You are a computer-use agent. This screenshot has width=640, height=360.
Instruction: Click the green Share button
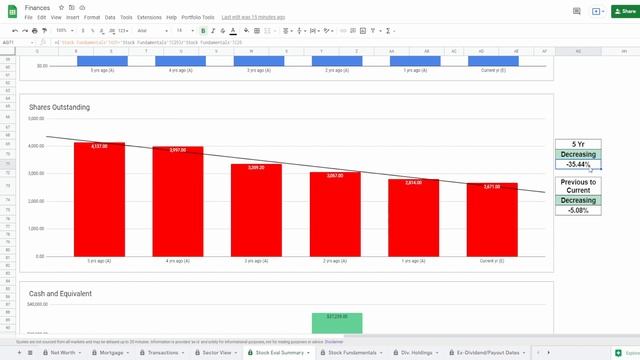625,11
